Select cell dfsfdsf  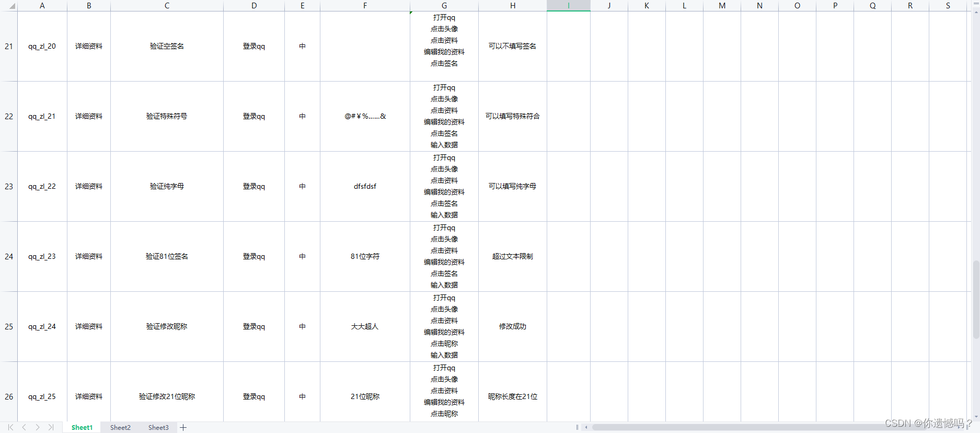point(365,186)
